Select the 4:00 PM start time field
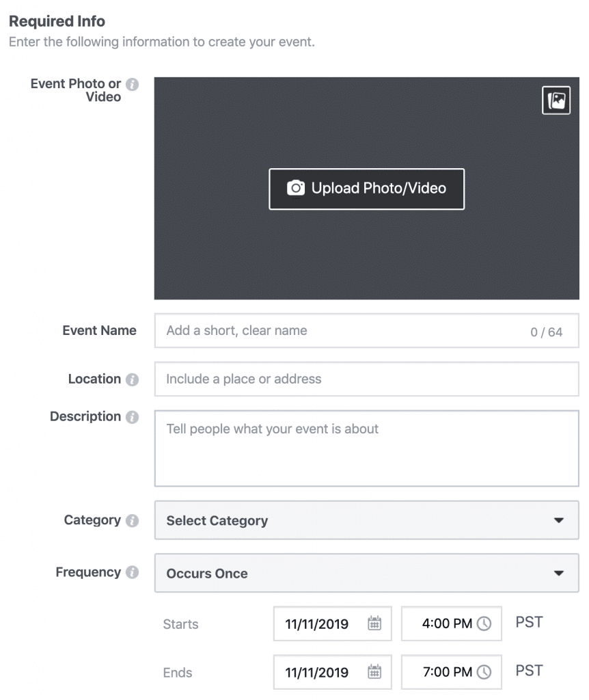 tap(452, 623)
